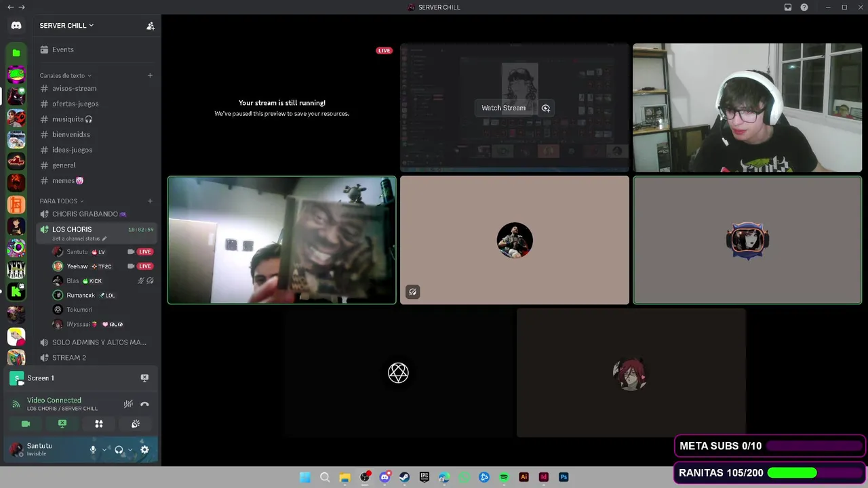Image resolution: width=868 pixels, height=488 pixels.
Task: Open the memes channel
Action: [97, 181]
